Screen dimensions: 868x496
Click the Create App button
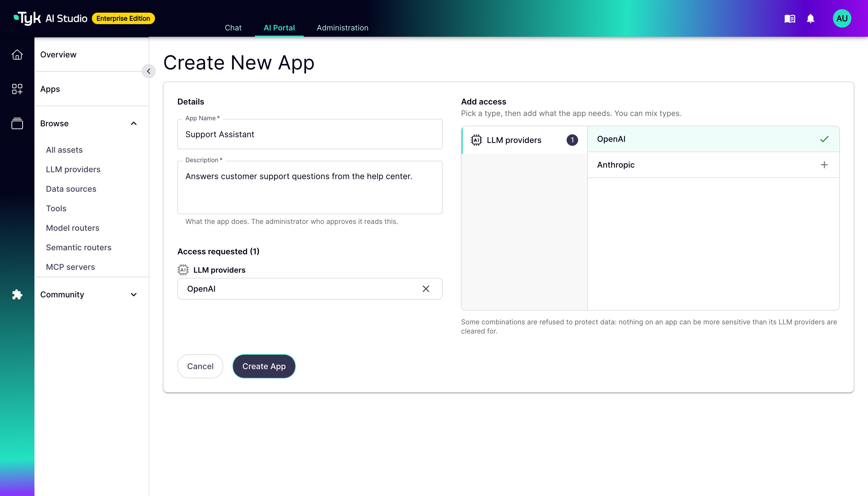pos(264,366)
